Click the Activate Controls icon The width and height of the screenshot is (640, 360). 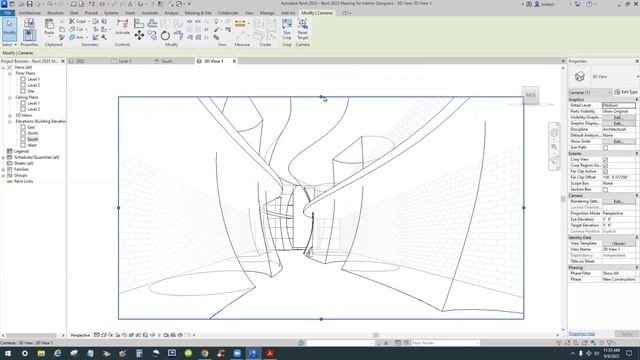[122, 27]
